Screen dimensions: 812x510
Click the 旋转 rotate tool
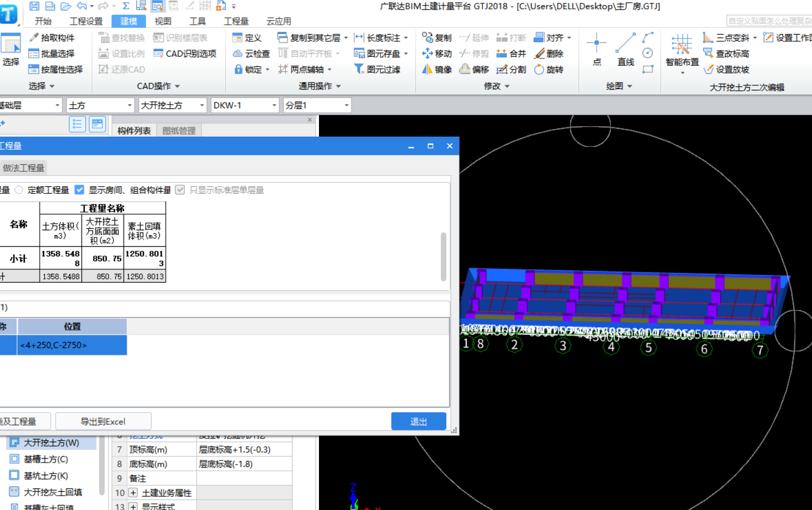pyautogui.click(x=549, y=69)
